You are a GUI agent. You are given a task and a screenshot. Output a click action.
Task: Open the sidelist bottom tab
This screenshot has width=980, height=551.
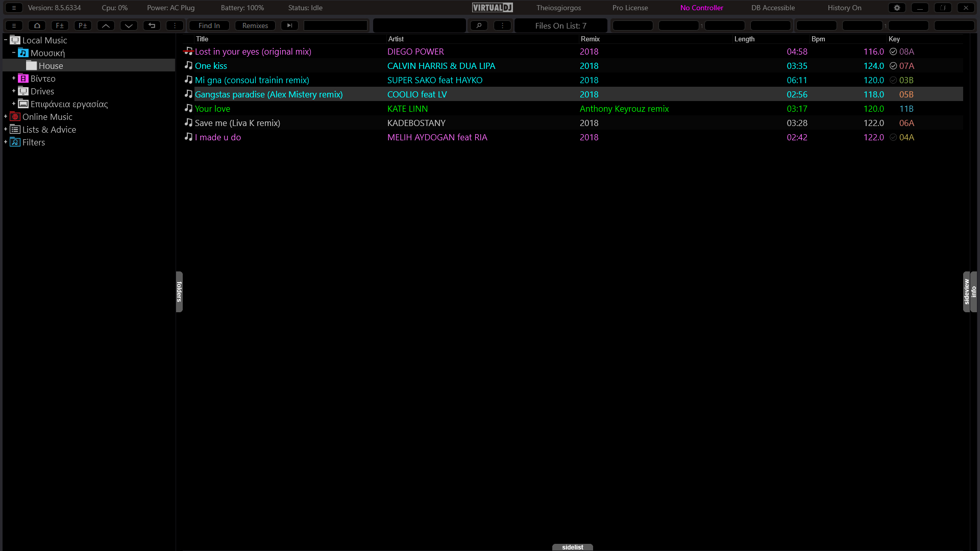pos(573,547)
